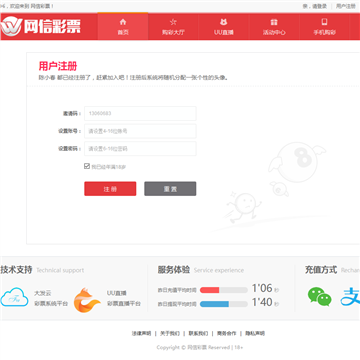The image size is (360, 360).
Task: Click the orange fox UU live icon
Action: [87, 300]
